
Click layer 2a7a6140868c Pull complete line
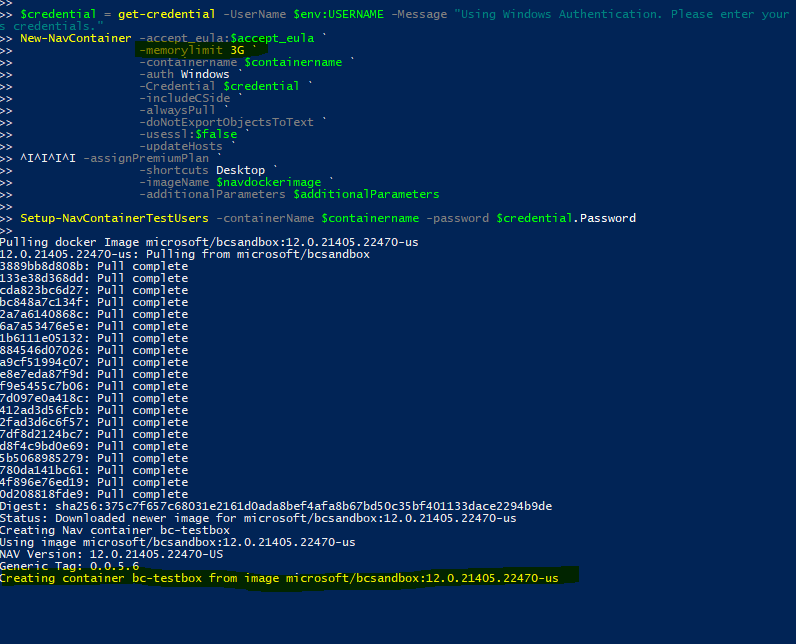coord(94,314)
